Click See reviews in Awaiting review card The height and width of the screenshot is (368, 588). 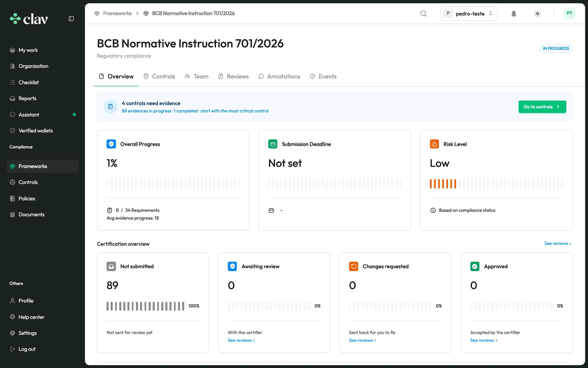[x=241, y=340]
